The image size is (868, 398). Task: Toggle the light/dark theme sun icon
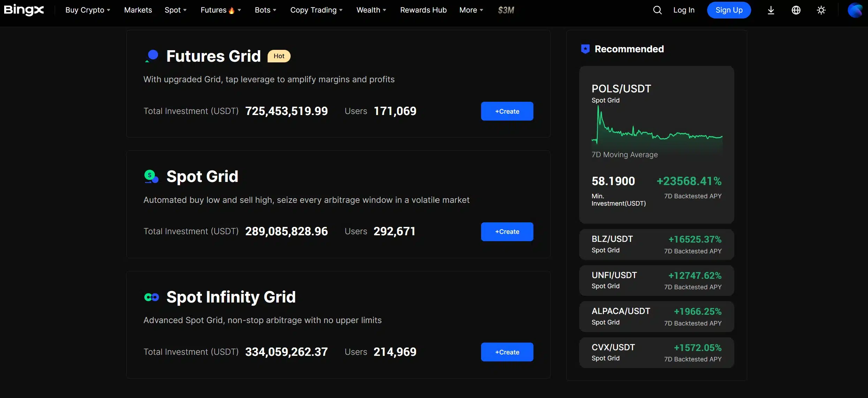click(821, 10)
